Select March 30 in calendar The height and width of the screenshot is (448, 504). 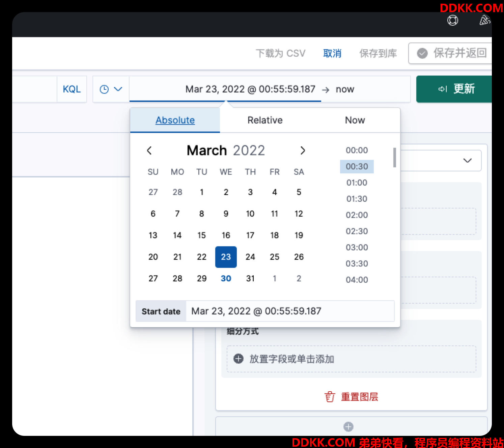click(226, 279)
